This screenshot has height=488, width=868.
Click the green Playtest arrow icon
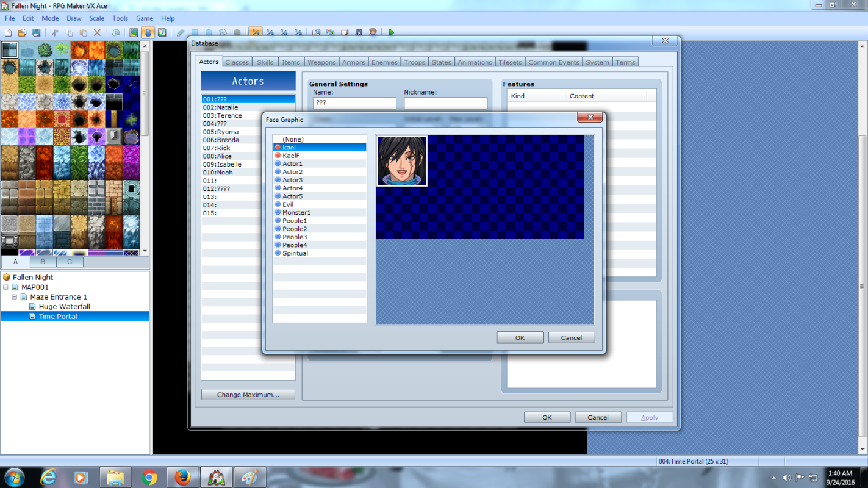point(391,32)
